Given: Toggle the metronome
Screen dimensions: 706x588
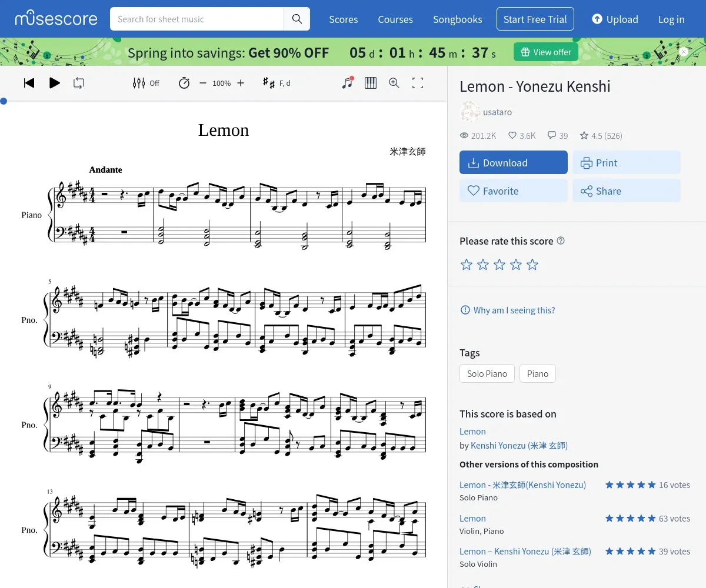Looking at the screenshot, I should [x=184, y=83].
